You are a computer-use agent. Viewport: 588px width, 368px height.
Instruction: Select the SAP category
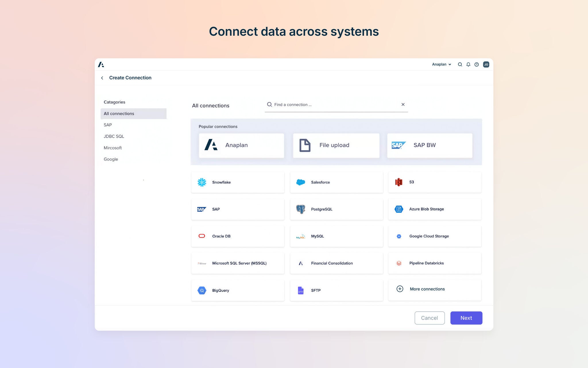coord(108,125)
